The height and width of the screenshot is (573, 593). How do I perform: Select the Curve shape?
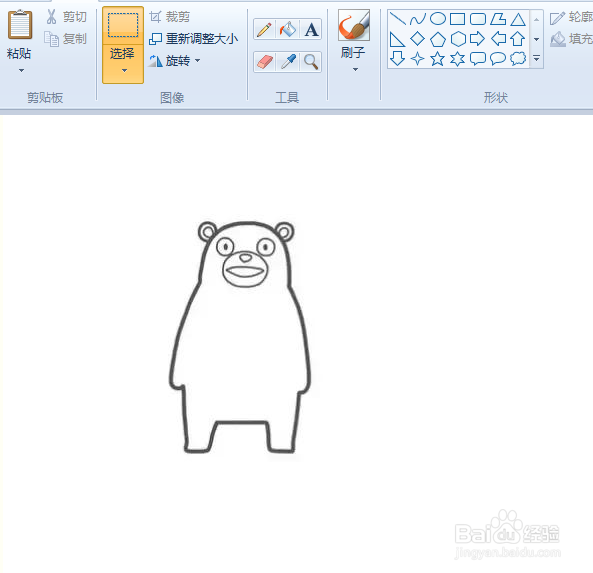418,19
